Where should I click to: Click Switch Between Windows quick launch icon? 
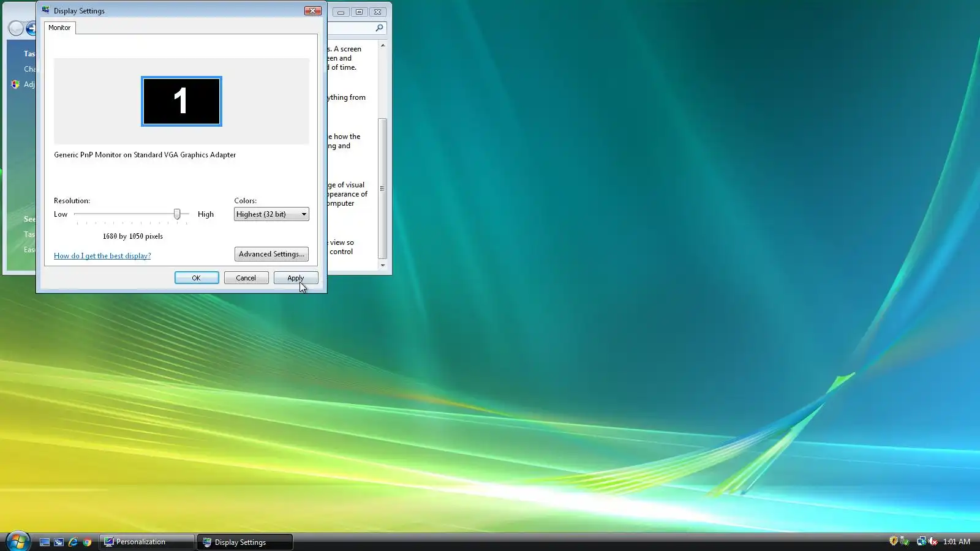(x=59, y=542)
